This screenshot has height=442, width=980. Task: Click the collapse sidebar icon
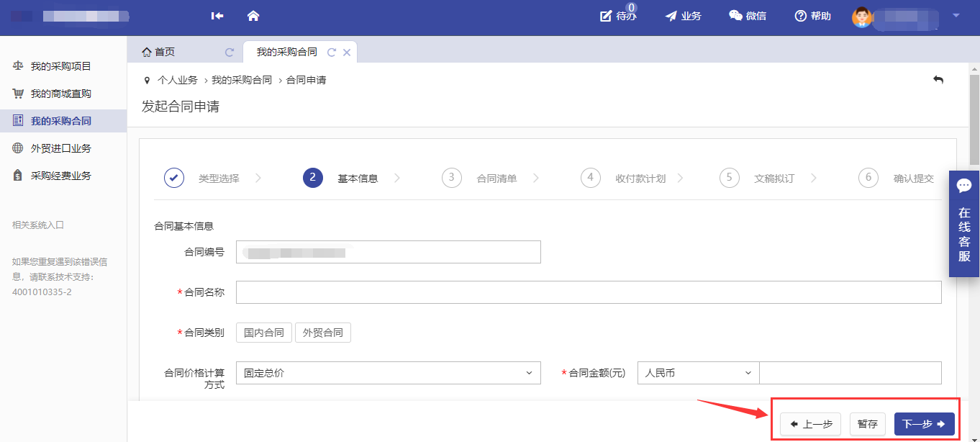217,16
